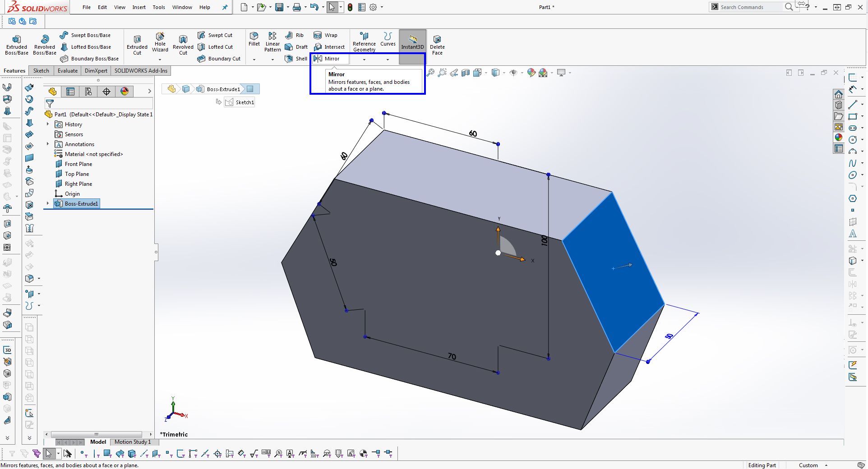The image size is (868, 469).
Task: Select the Draft feature tool
Action: pyautogui.click(x=296, y=47)
